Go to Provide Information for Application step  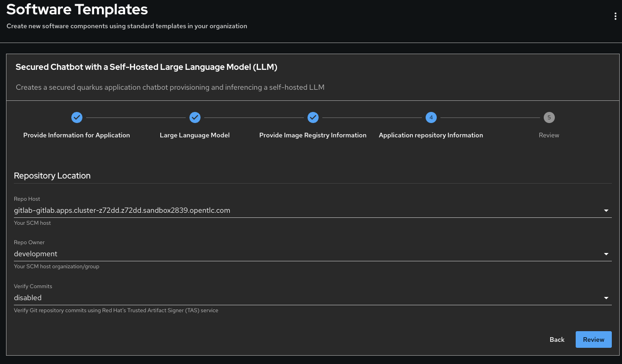click(77, 135)
